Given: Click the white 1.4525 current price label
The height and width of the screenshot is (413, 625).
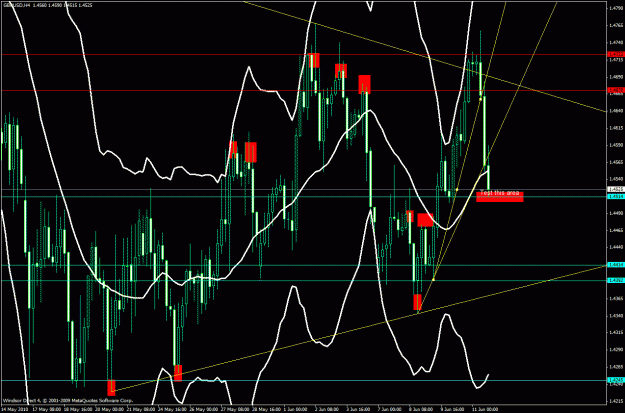Looking at the screenshot, I should [614, 189].
